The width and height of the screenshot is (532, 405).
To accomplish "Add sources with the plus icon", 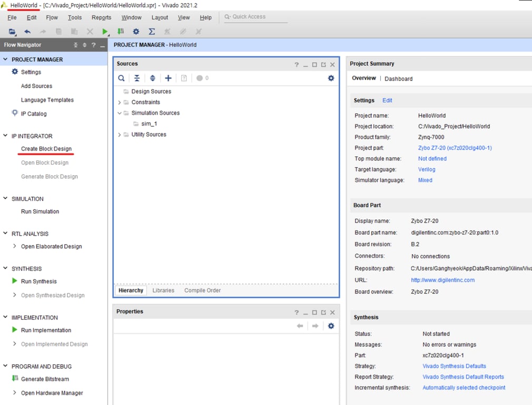I will [168, 78].
